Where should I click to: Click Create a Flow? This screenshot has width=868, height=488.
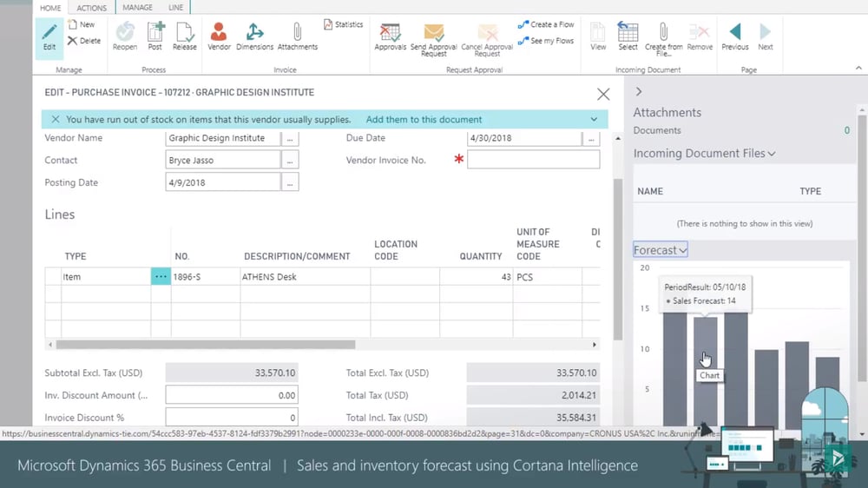(x=546, y=24)
